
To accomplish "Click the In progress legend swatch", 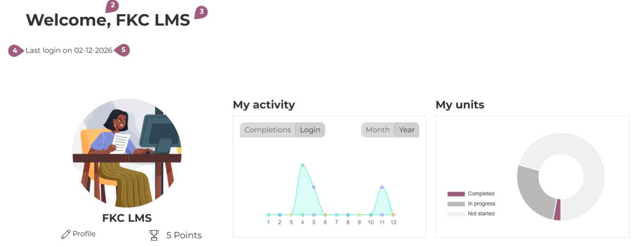I will tap(456, 204).
